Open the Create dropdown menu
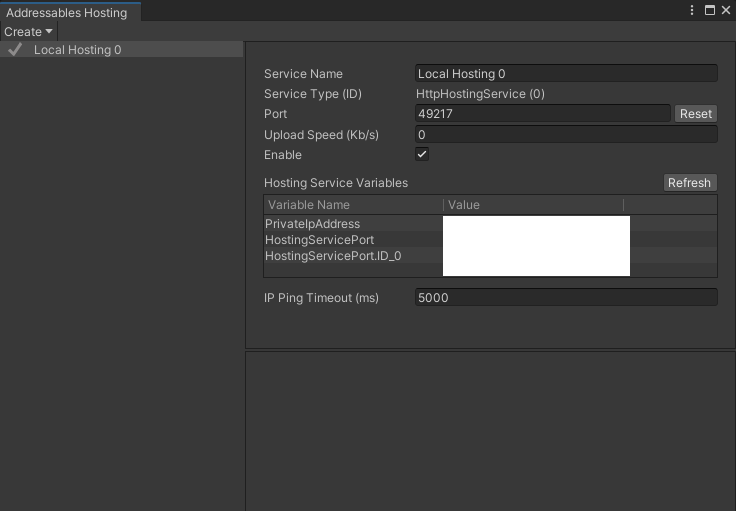This screenshot has height=511, width=736. point(28,32)
